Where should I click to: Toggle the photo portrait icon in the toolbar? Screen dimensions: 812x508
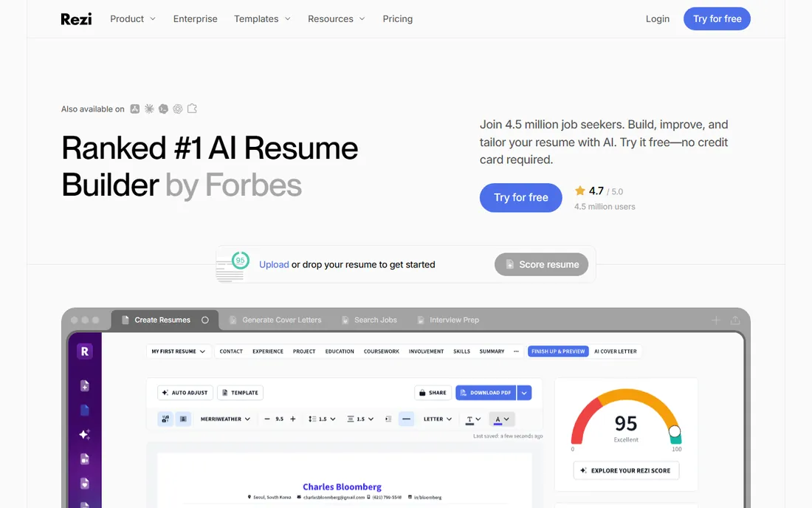pyautogui.click(x=183, y=419)
